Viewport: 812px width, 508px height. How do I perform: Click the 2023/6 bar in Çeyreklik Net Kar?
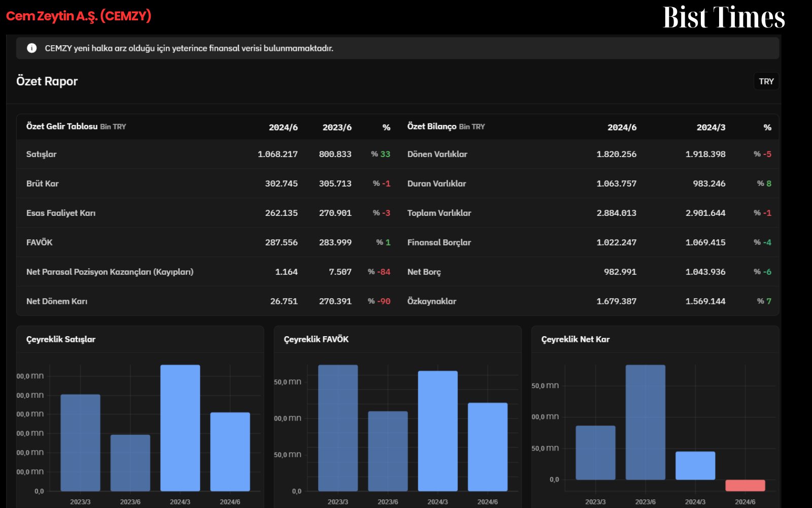(x=646, y=422)
